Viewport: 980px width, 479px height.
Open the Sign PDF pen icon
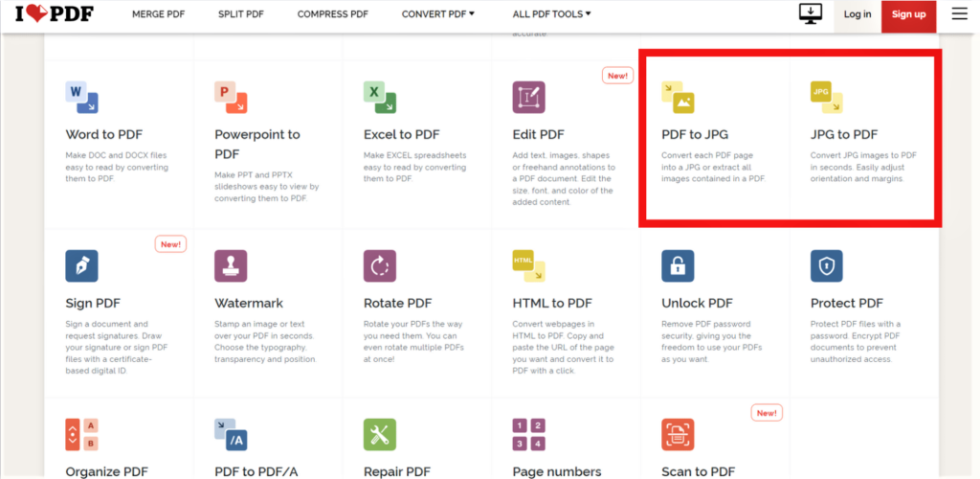point(82,265)
